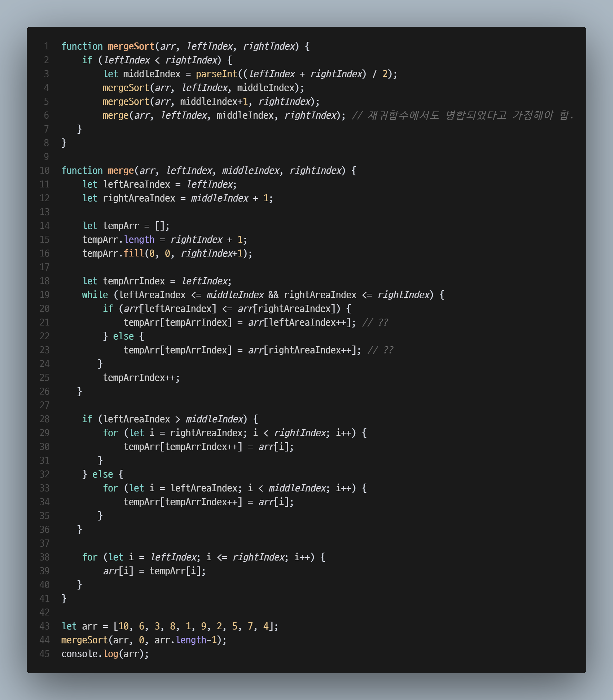Screen dimensions: 613x700
Task: Click the "if" keyword on line 28
Action: (x=87, y=419)
